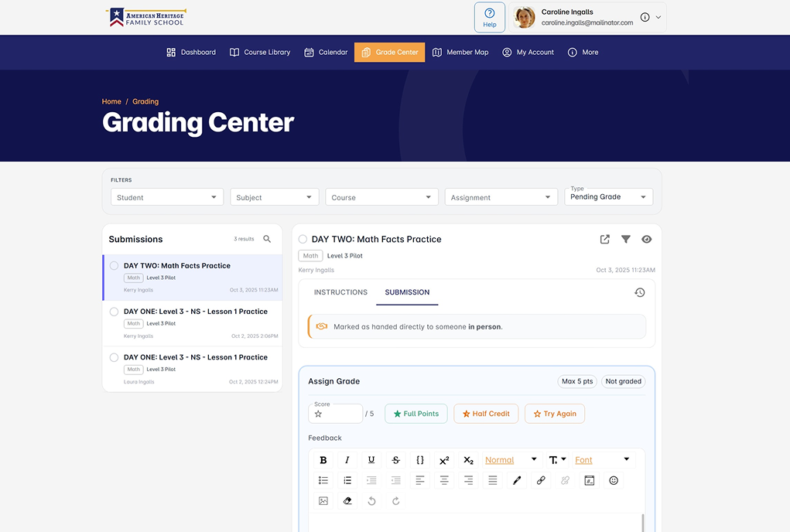This screenshot has height=532, width=790.
Task: Expand the Student filter dropdown
Action: 167,197
